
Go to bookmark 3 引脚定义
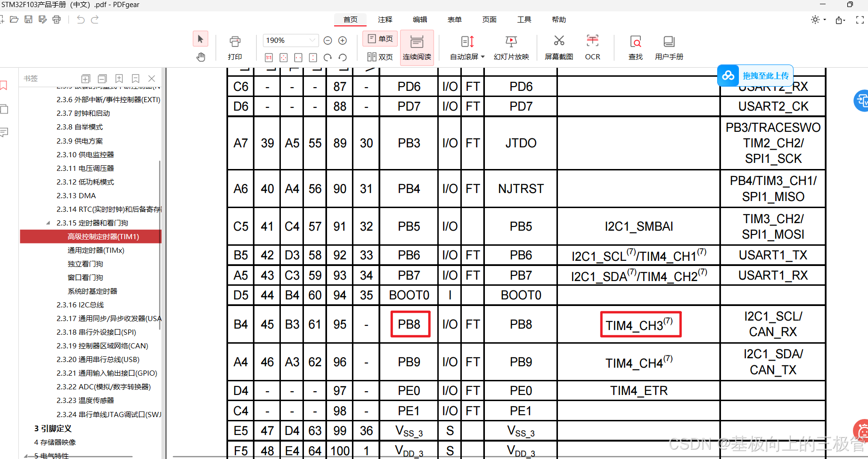tap(53, 428)
